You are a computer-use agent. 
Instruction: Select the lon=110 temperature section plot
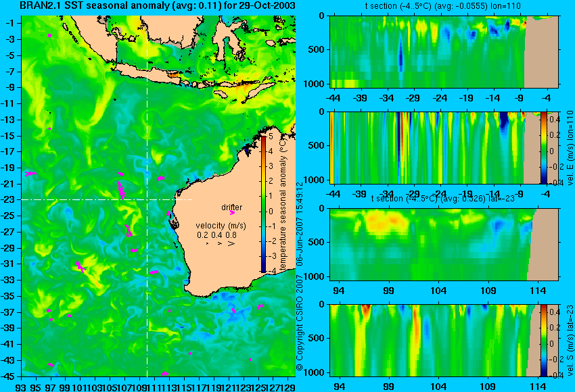[444, 51]
